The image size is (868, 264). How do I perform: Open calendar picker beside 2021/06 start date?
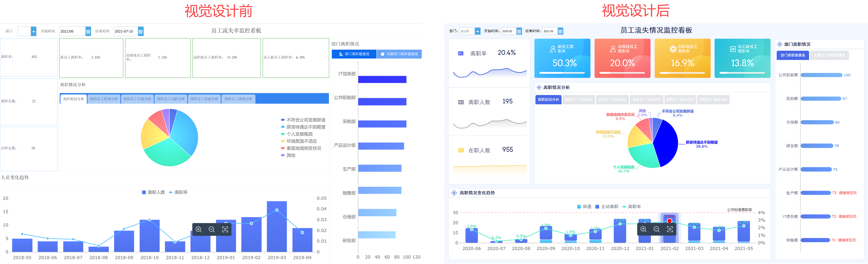[x=88, y=31]
